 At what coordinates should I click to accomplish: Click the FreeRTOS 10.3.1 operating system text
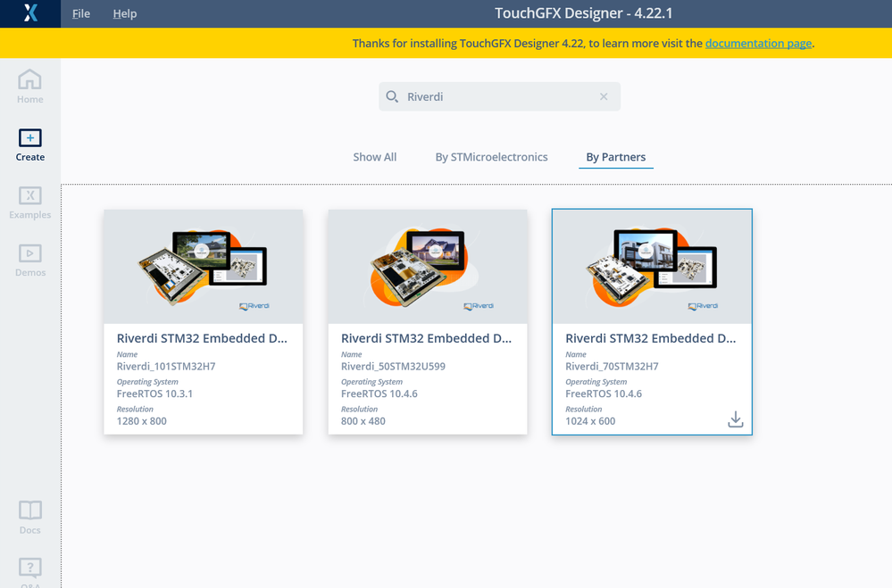(x=154, y=393)
